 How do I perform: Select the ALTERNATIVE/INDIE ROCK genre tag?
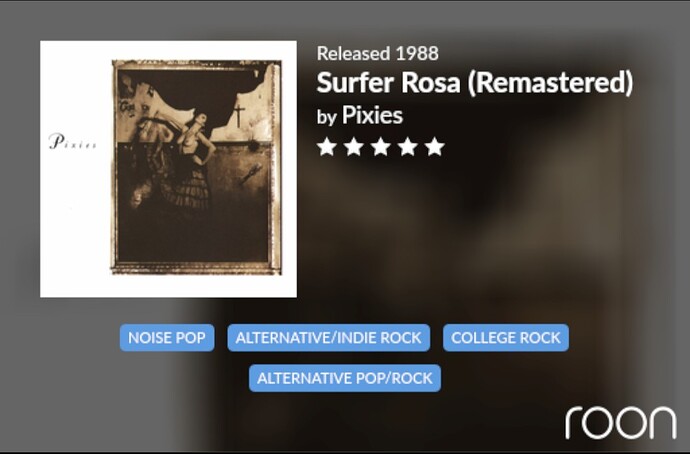click(329, 338)
